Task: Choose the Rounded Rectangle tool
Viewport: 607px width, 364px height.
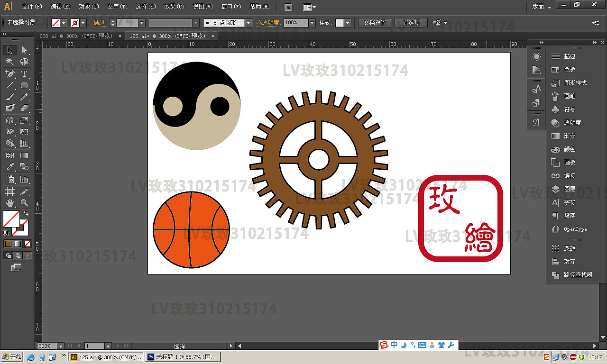Action: click(24, 86)
